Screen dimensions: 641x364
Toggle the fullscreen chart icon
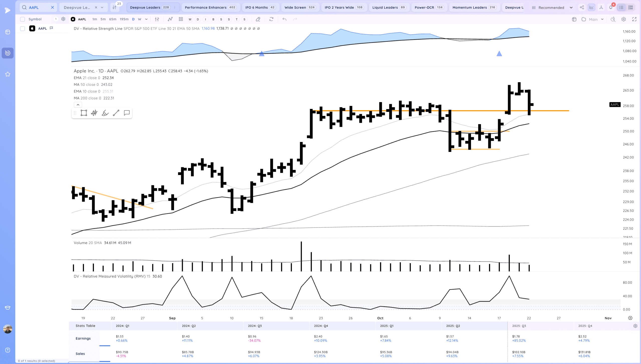(634, 19)
